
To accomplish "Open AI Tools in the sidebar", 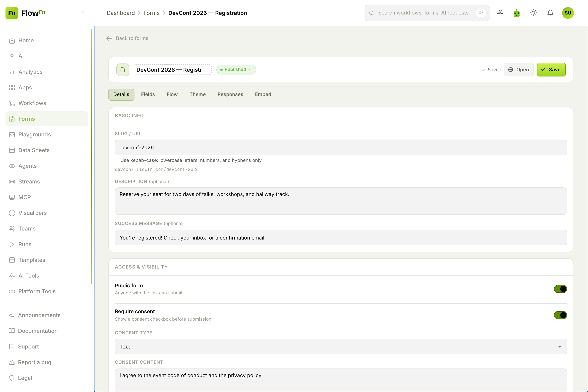I will click(x=47, y=276).
